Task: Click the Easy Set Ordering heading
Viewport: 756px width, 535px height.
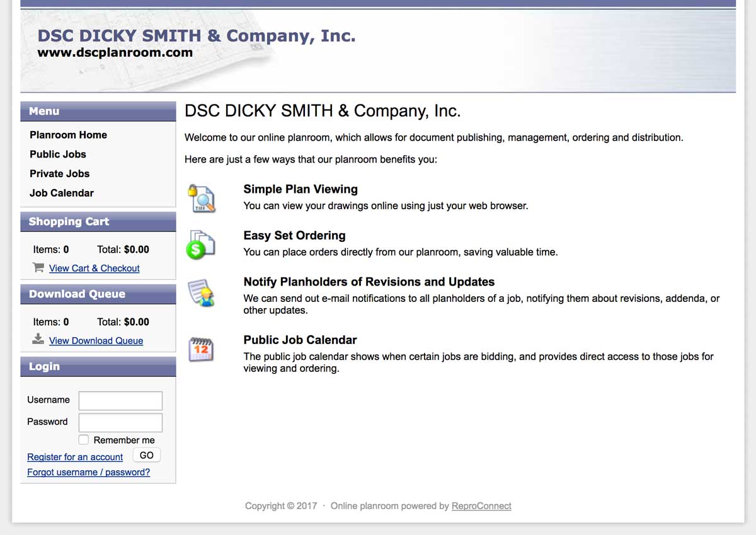Action: click(x=295, y=236)
